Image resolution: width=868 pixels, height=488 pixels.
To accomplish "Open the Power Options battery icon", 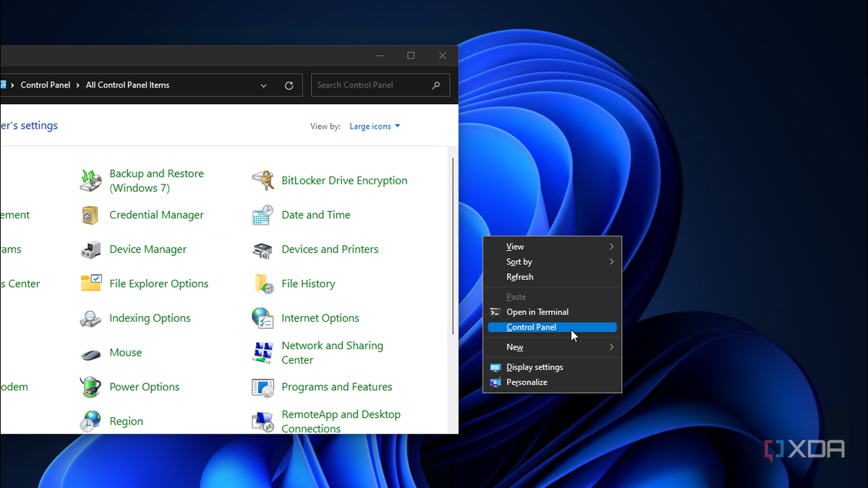I will point(91,387).
